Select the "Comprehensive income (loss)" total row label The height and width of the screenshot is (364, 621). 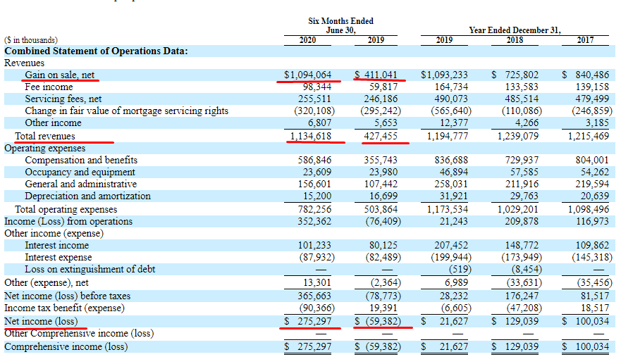[66, 346]
